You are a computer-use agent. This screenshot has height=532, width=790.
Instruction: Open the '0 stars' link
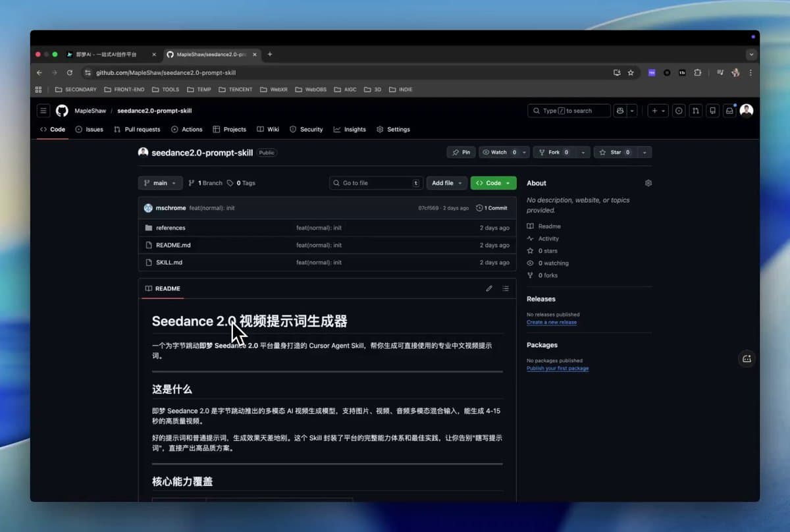[542, 251]
